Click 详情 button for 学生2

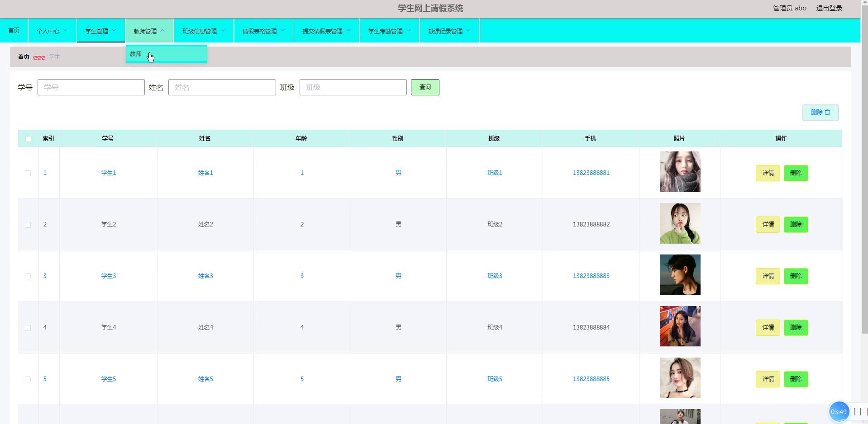(768, 225)
